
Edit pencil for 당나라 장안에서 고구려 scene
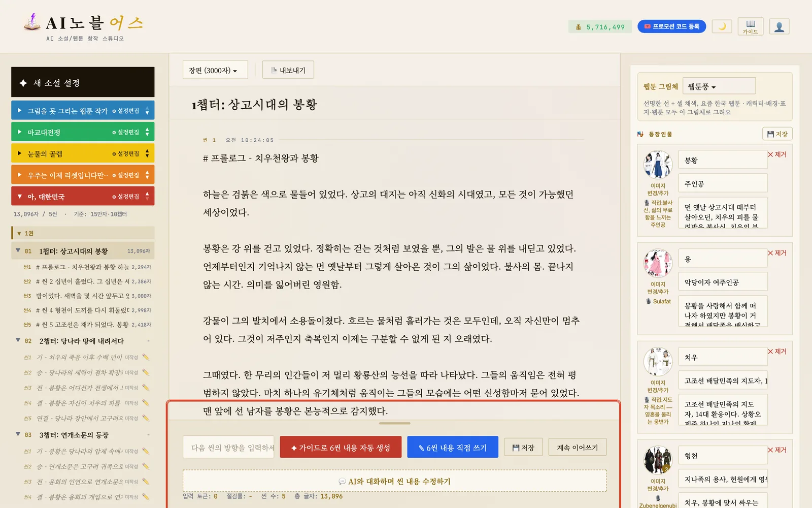(x=146, y=418)
